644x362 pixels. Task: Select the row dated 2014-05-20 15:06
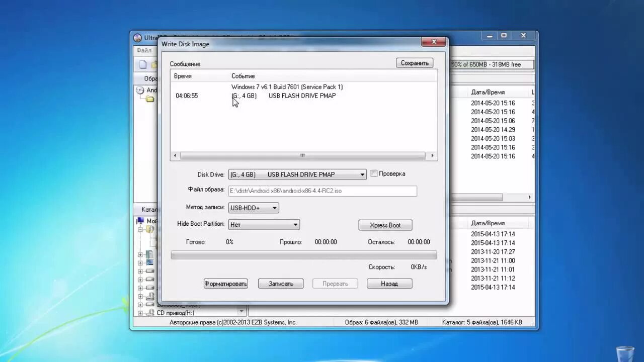coord(493,121)
